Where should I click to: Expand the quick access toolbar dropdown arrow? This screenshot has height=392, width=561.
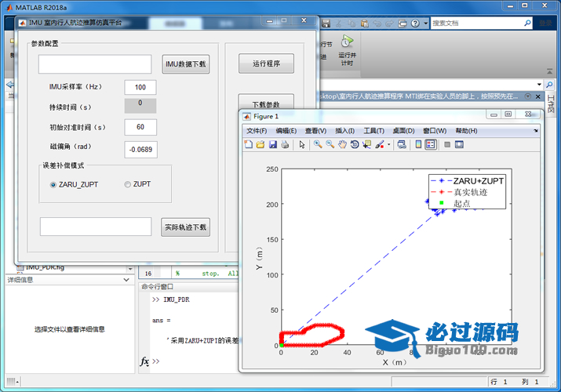[425, 24]
